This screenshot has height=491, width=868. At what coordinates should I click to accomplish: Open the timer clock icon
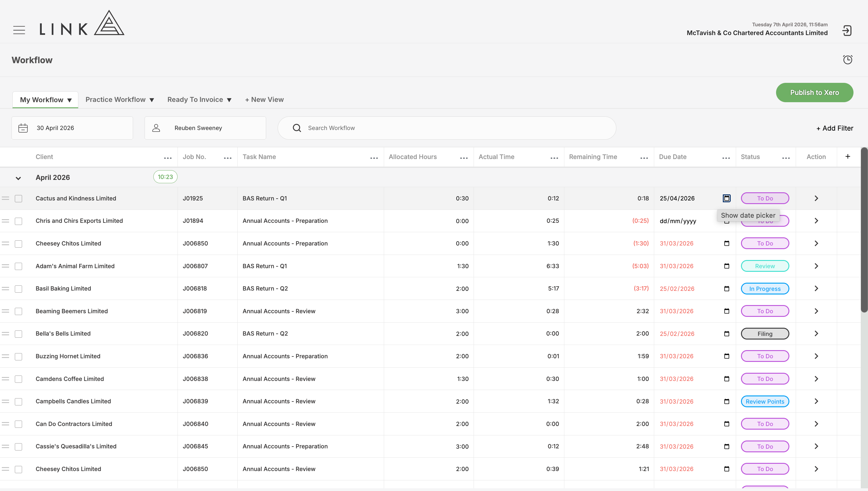(x=847, y=60)
